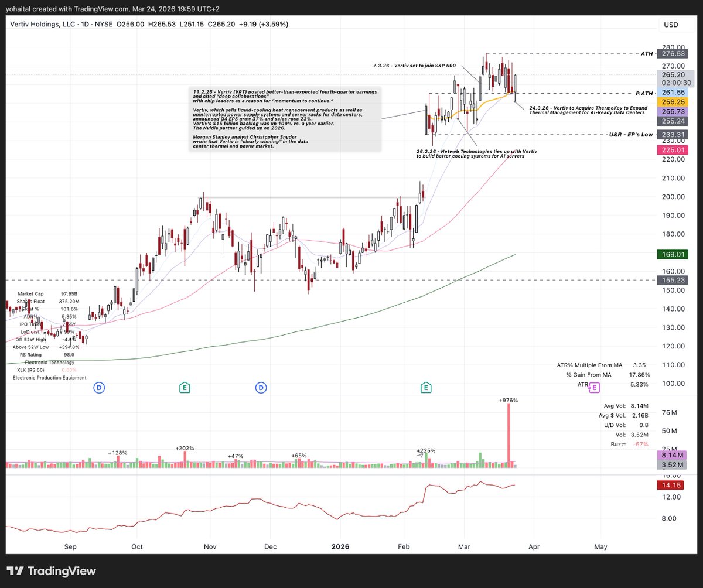The height and width of the screenshot is (588, 703).
Task: Click the dividend D marker near September
Action: [99, 387]
